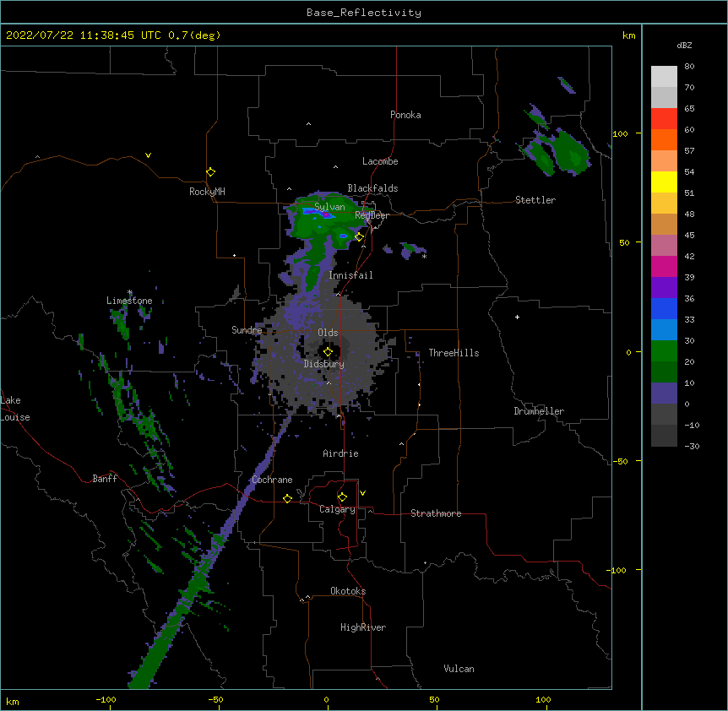728x711 pixels.
Task: Click the caret marker southwest of Ponoka
Action: click(x=309, y=124)
